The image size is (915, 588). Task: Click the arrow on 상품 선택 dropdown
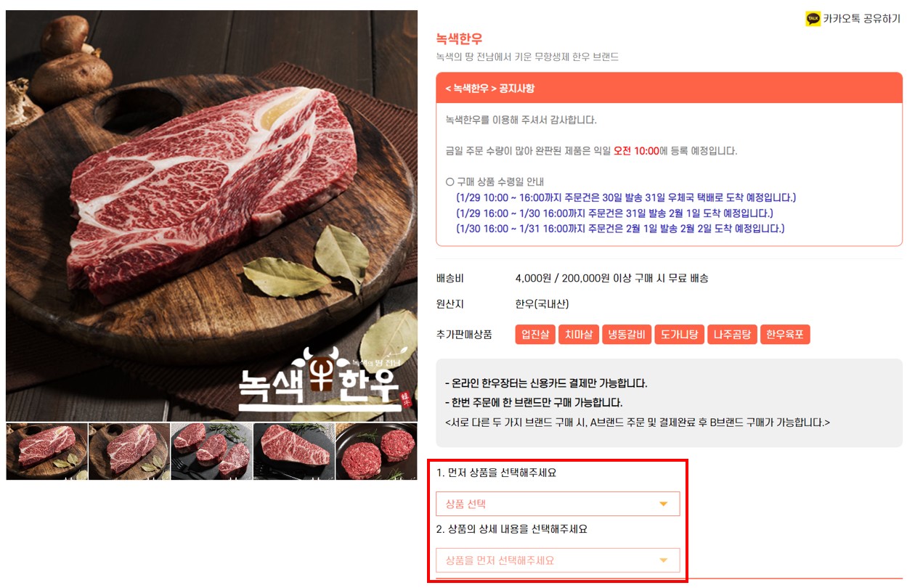pos(663,504)
